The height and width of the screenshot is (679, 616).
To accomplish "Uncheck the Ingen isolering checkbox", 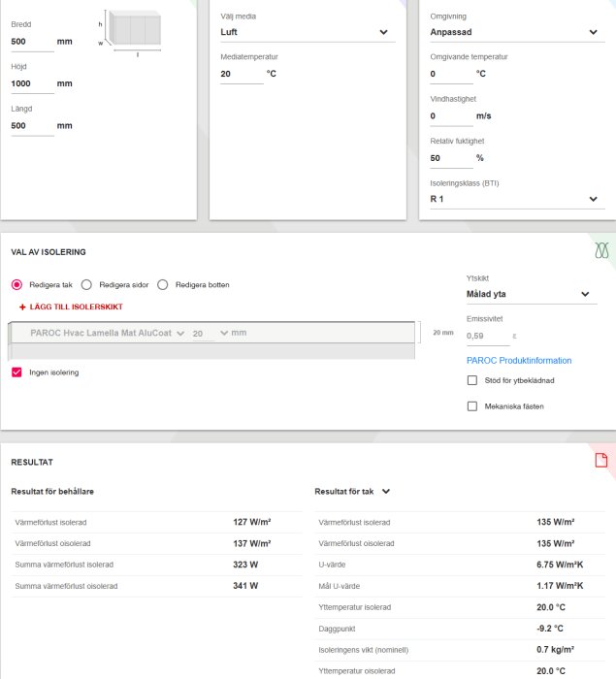I will tap(16, 372).
